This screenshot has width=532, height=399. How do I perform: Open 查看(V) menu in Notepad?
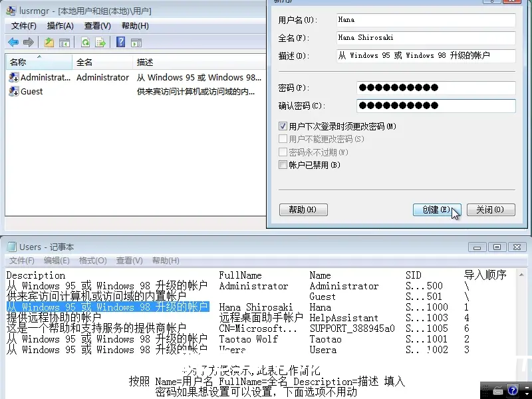(129, 261)
